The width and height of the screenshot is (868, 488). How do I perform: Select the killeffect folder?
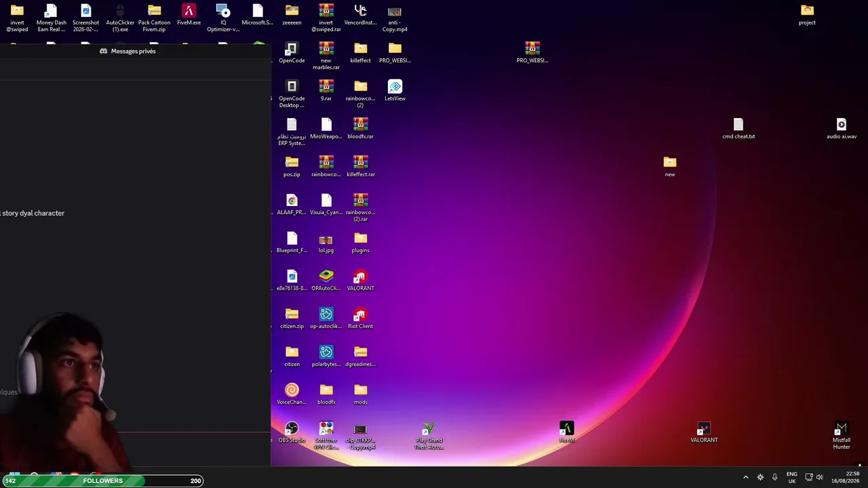[x=360, y=53]
